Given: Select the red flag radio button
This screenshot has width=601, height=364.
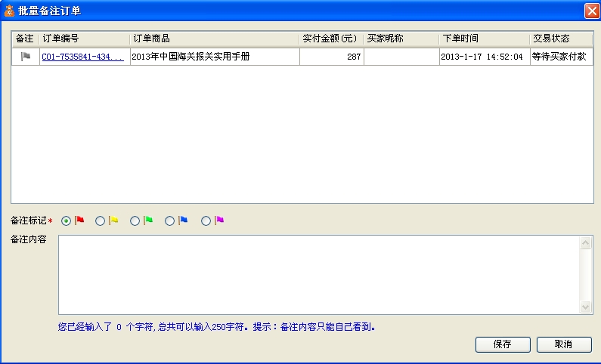Looking at the screenshot, I should coord(66,221).
